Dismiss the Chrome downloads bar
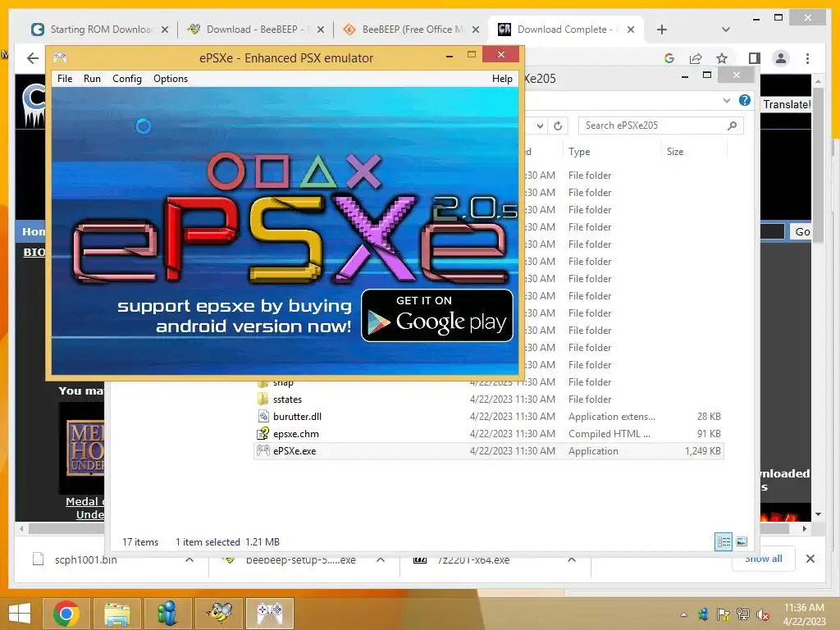 tap(810, 559)
